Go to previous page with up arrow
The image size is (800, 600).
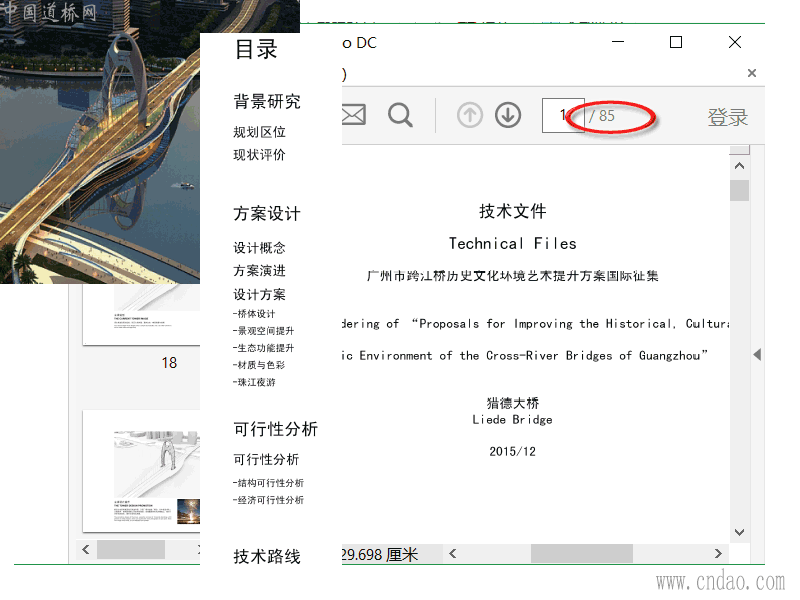pos(469,115)
